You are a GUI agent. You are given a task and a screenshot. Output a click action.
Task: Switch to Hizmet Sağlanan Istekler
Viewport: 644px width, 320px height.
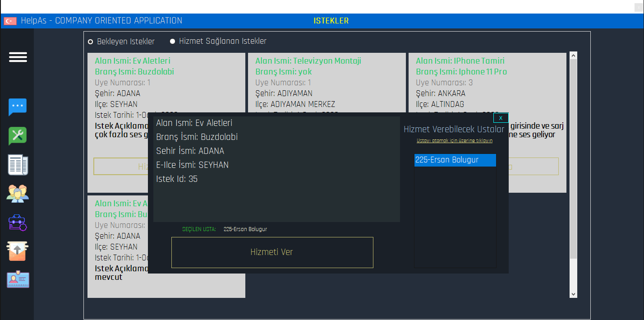(x=172, y=41)
